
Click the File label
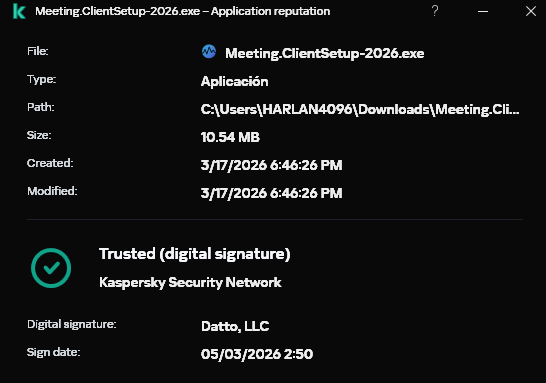pos(38,51)
